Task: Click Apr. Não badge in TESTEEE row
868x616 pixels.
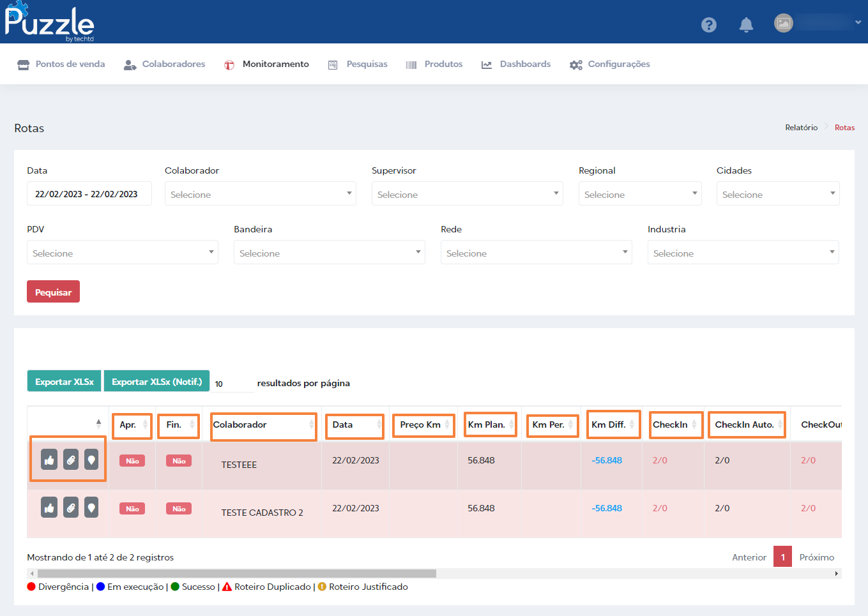Action: (x=132, y=461)
